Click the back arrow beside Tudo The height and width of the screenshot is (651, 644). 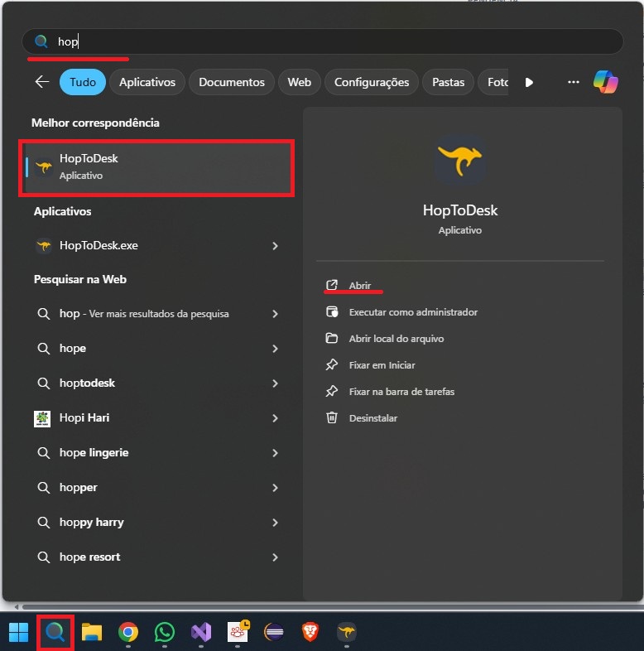(x=42, y=82)
